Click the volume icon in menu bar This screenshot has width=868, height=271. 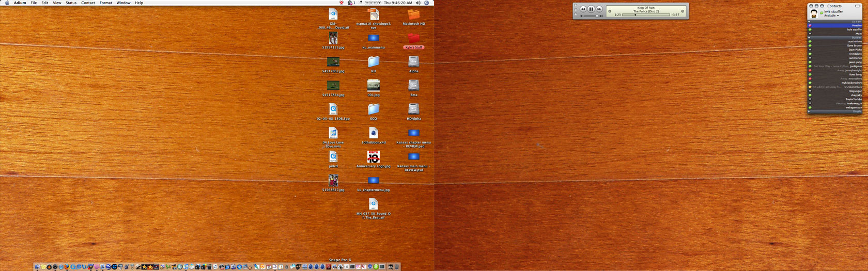pos(418,3)
